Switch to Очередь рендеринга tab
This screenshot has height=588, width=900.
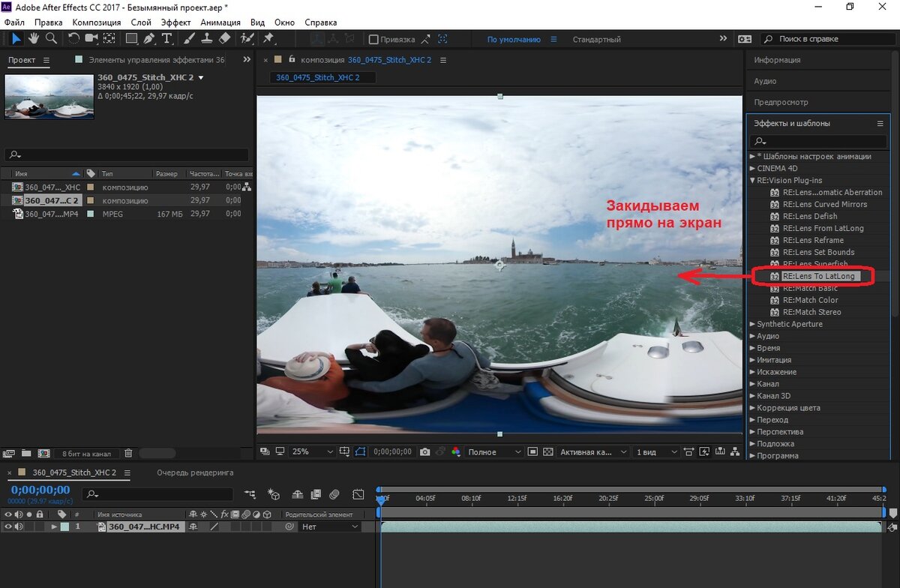click(x=195, y=472)
